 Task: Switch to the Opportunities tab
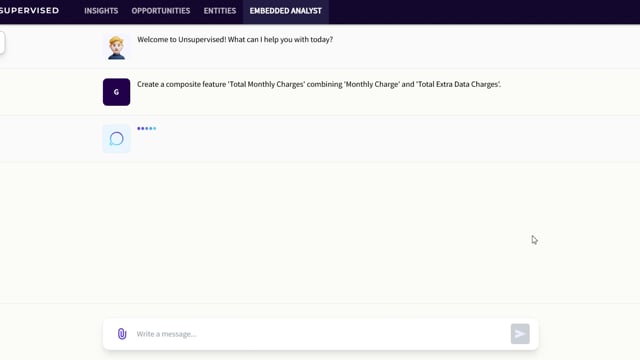pyautogui.click(x=161, y=11)
